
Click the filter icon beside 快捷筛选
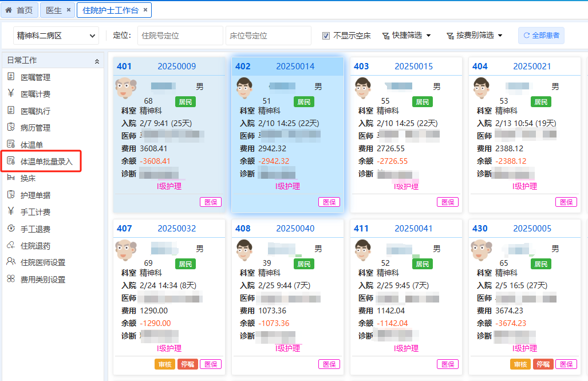(x=385, y=36)
